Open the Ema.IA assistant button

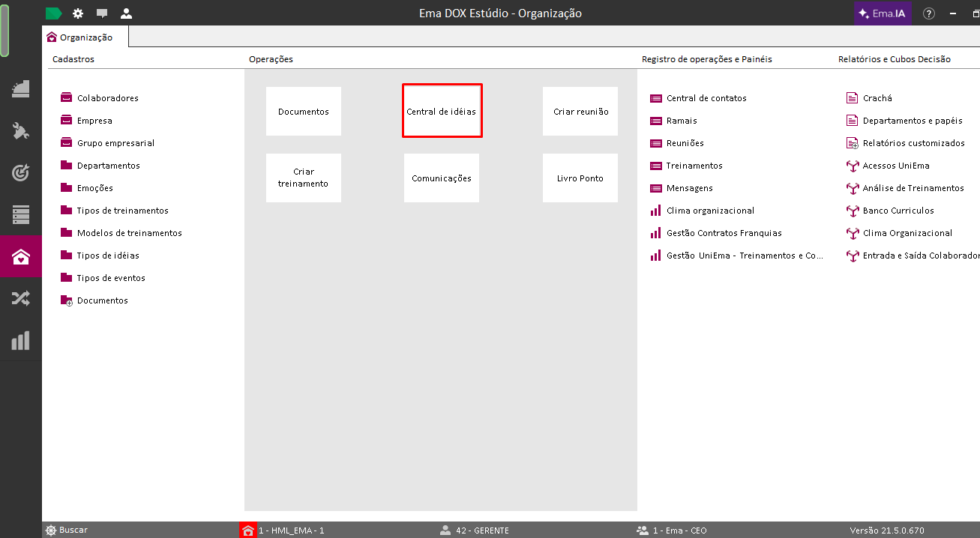click(x=883, y=13)
